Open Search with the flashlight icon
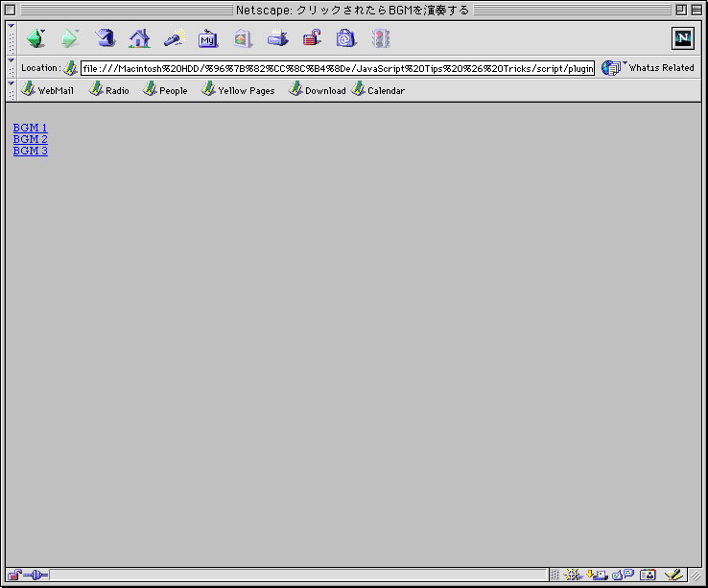The height and width of the screenshot is (588, 708). click(x=174, y=38)
